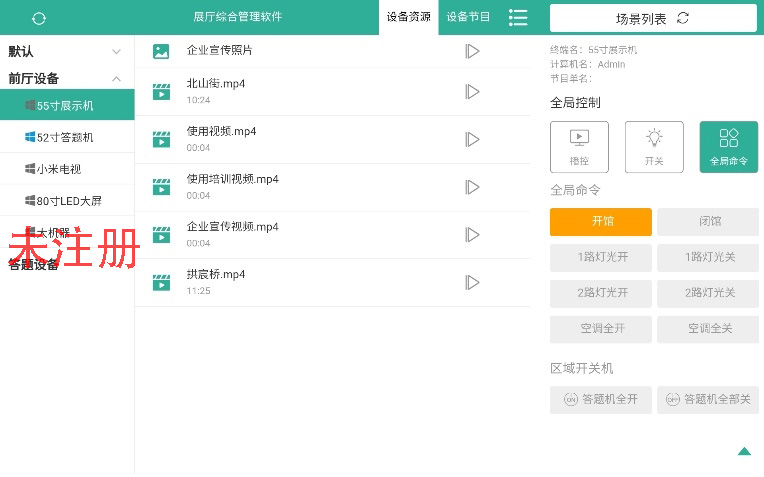Click video clip icon of 使用培训视频.mp4
This screenshot has height=477, width=764.
pos(161,187)
